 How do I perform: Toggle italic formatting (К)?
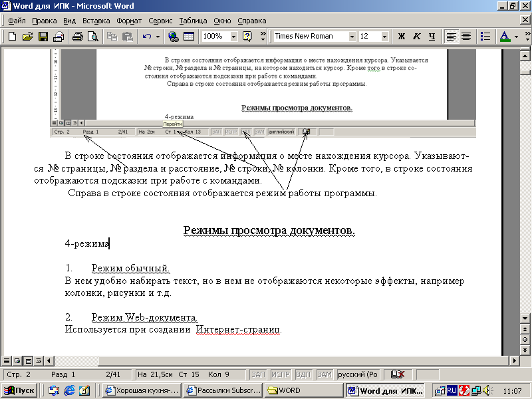[417, 37]
